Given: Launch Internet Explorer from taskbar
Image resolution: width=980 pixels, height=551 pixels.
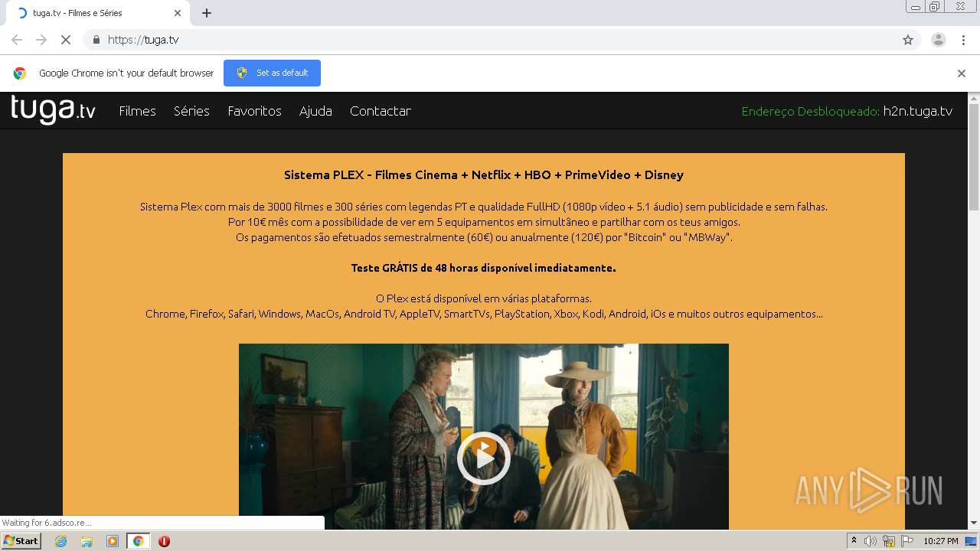Looking at the screenshot, I should coord(60,541).
